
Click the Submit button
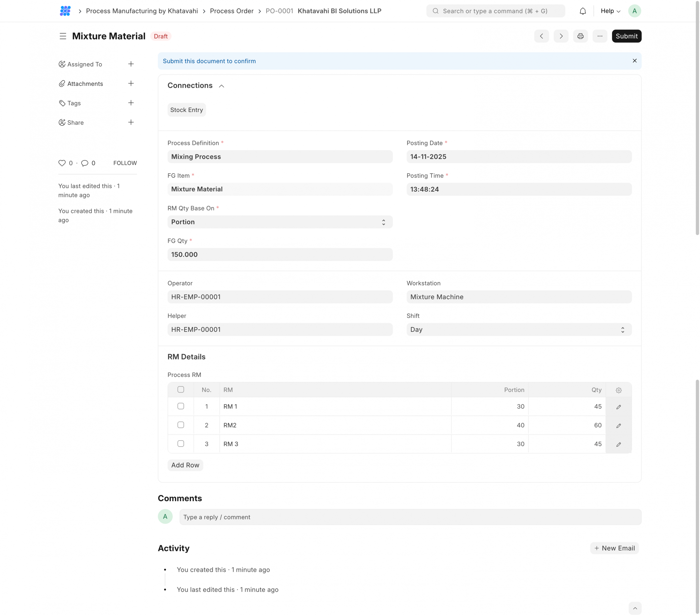pos(626,36)
